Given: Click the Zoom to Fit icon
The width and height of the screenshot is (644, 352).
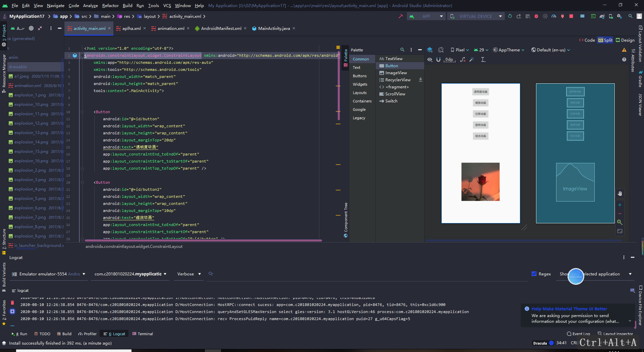Looking at the screenshot, I should coord(620,231).
